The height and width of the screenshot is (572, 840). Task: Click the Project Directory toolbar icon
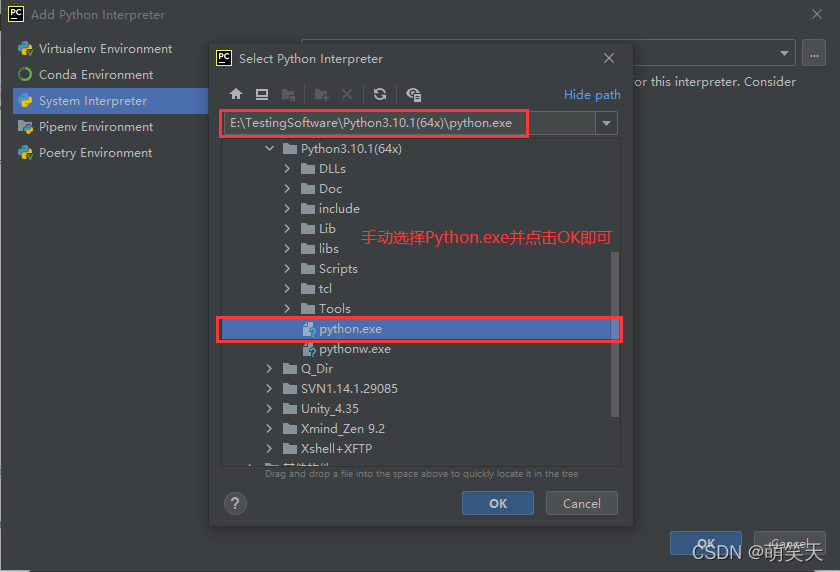[x=288, y=94]
